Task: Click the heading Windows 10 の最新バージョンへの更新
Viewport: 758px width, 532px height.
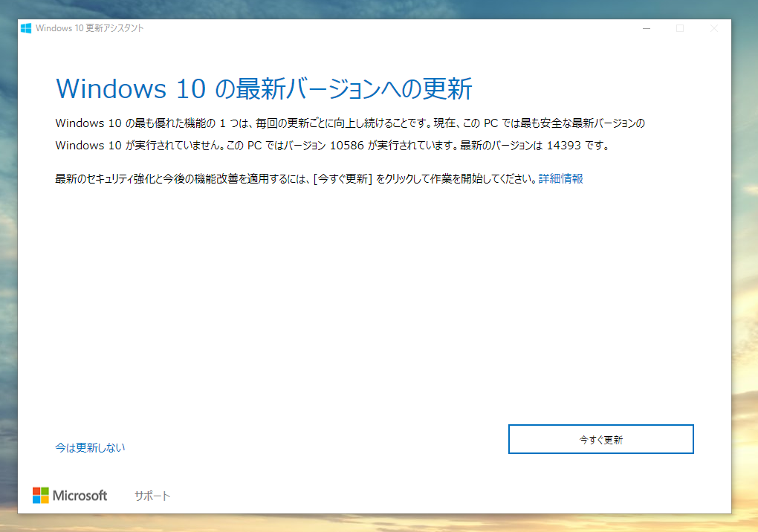Action: coord(264,89)
